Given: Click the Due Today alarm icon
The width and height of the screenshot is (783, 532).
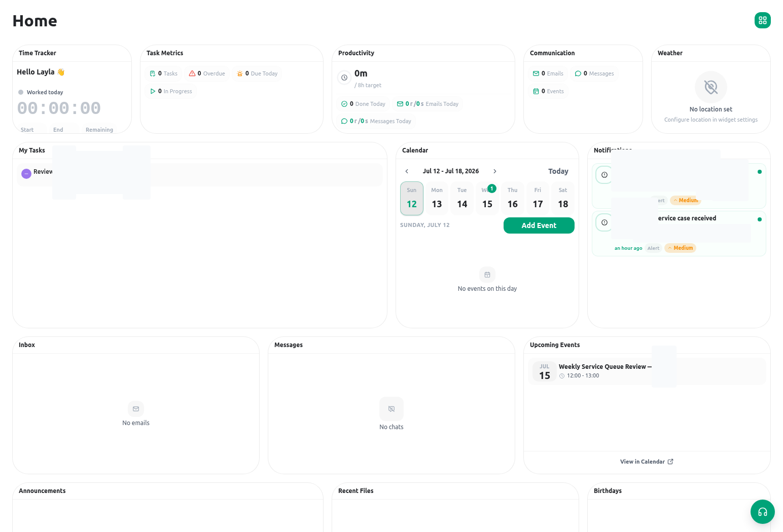Looking at the screenshot, I should (x=240, y=73).
